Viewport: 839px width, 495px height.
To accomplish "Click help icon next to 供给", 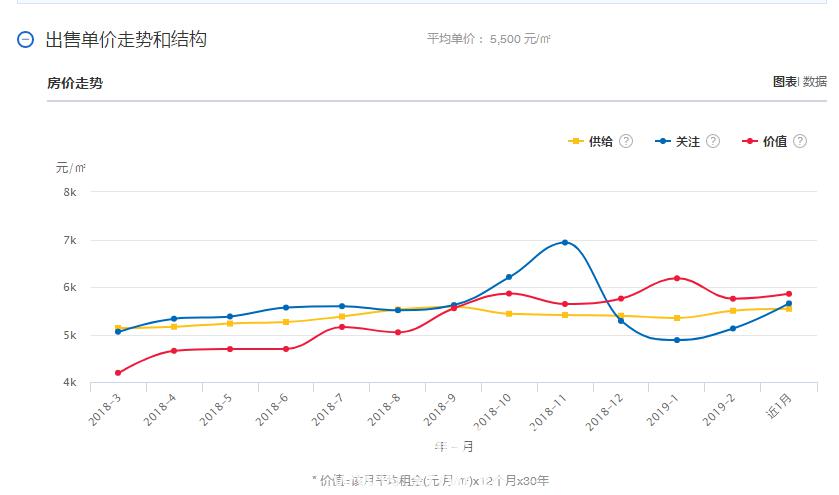I will pyautogui.click(x=626, y=141).
